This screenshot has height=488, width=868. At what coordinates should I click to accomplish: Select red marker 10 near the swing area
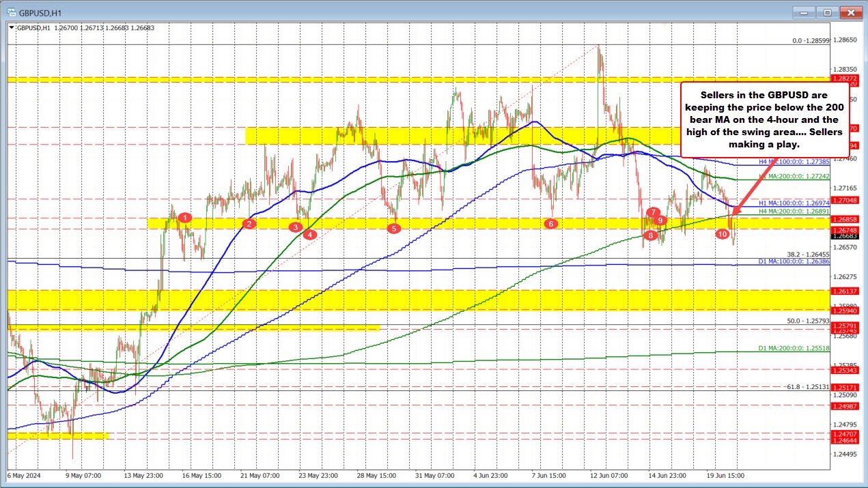(x=723, y=233)
